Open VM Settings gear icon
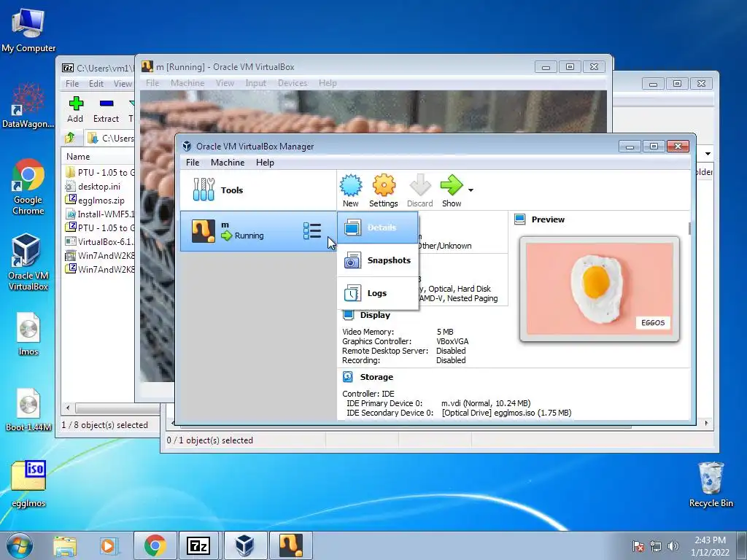The width and height of the screenshot is (747, 560). click(x=384, y=185)
